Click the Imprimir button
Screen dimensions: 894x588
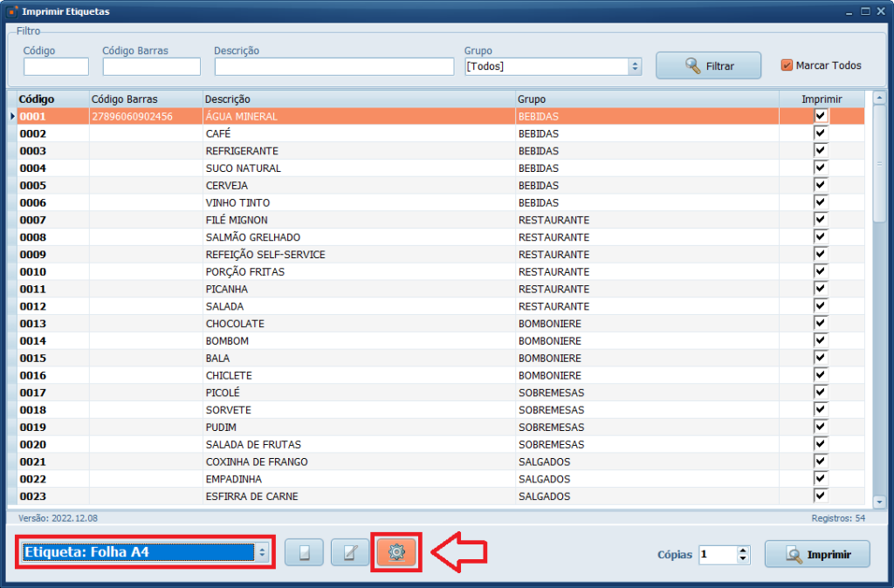tap(816, 554)
